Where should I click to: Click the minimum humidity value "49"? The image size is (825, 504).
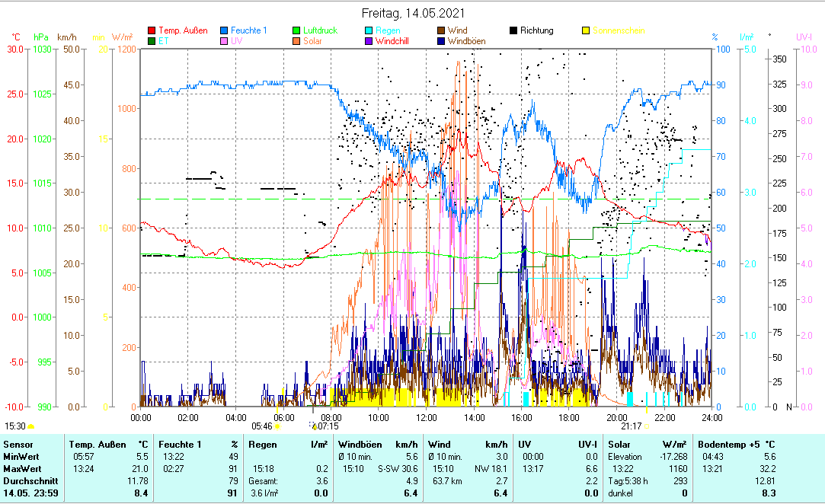coord(234,457)
